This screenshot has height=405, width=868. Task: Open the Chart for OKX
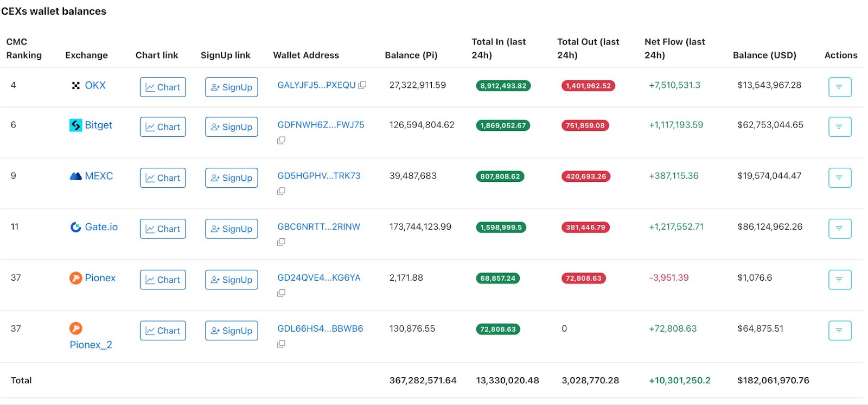click(163, 87)
